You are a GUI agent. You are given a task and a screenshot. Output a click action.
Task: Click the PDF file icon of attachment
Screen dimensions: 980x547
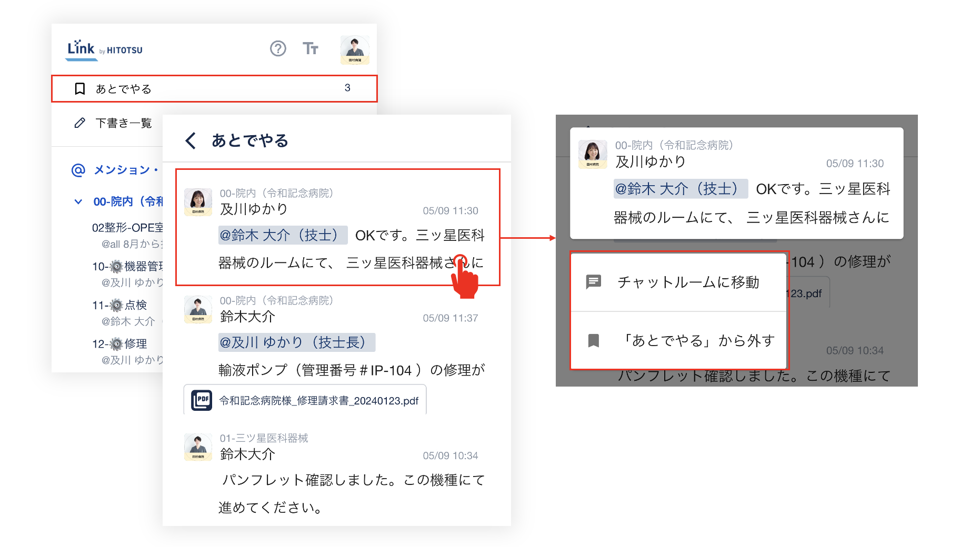(202, 400)
